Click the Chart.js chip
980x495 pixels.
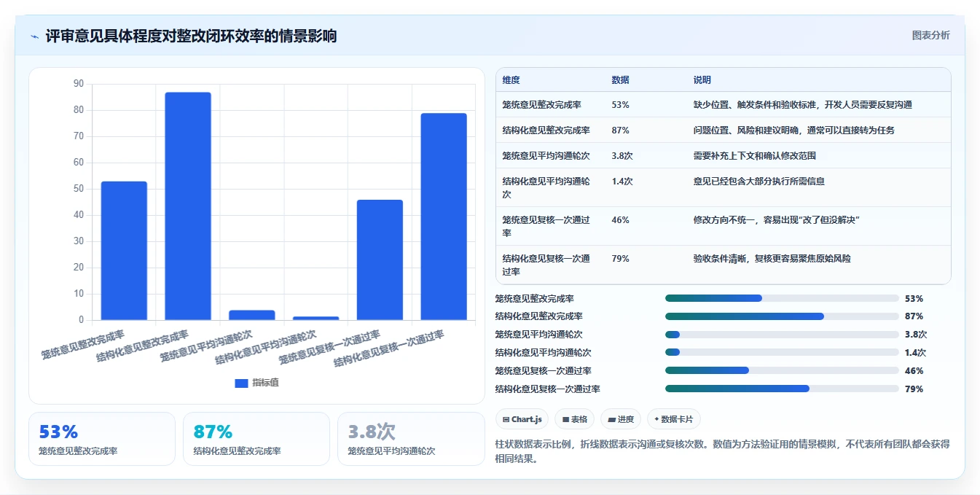point(522,419)
